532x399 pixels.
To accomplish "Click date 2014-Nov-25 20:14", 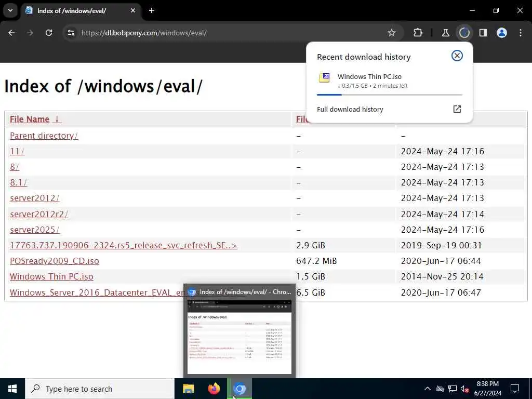I will pos(442,276).
